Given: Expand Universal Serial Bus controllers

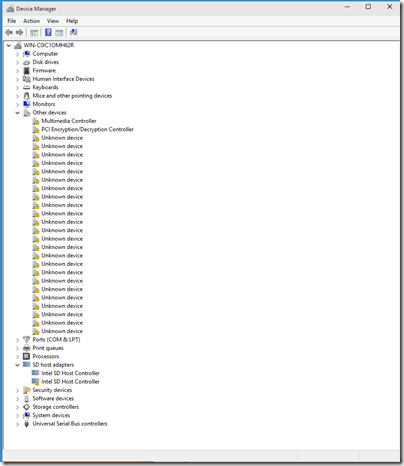Looking at the screenshot, I should pos(18,424).
